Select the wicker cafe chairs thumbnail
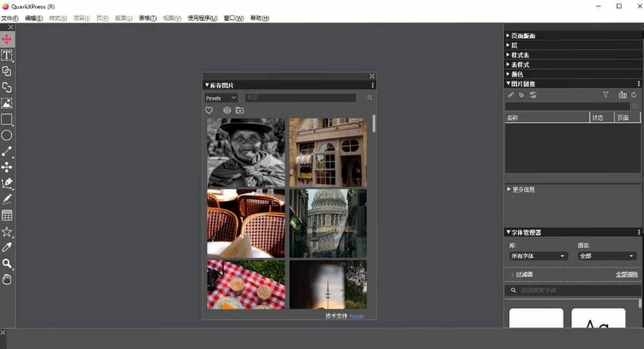This screenshot has height=349, width=644. point(246,224)
